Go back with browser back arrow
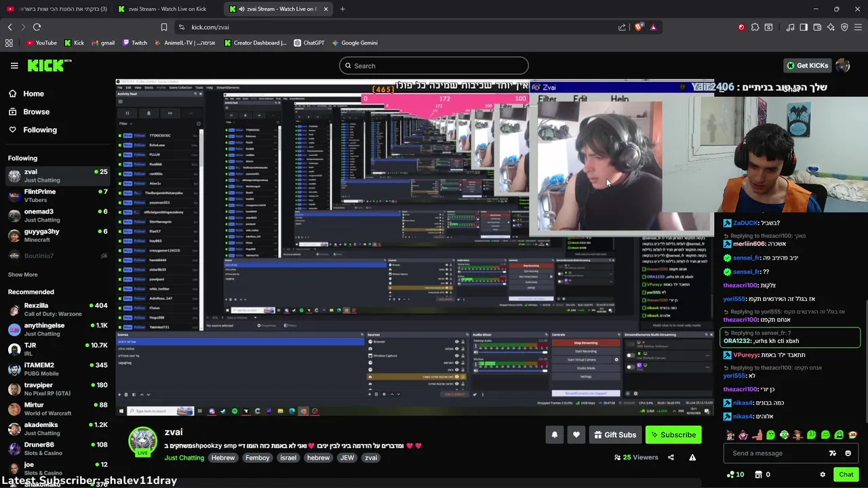 click(9, 27)
